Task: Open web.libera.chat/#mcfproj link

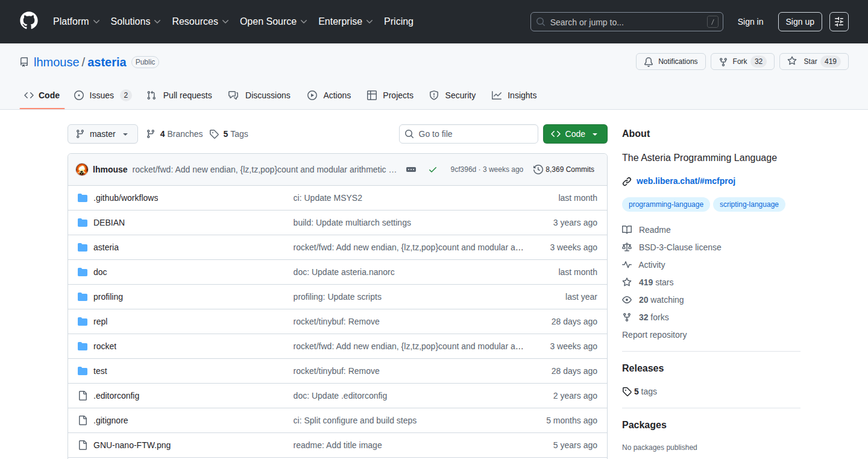Action: 686,181
